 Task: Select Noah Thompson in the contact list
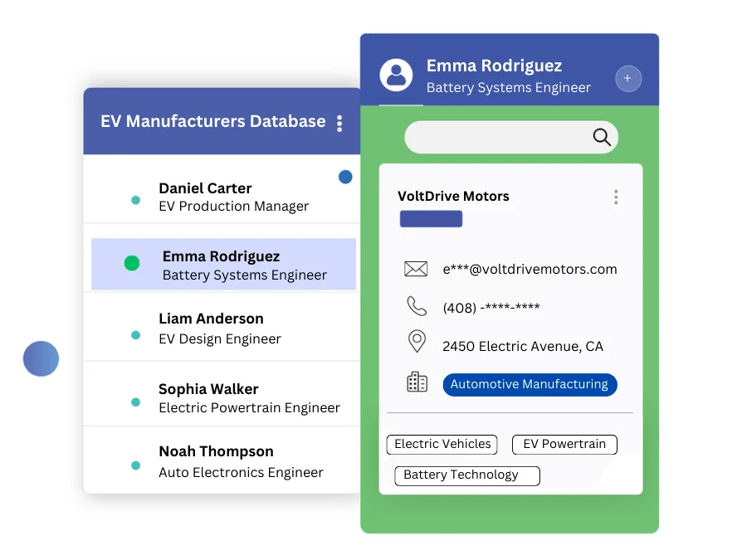pos(222,460)
